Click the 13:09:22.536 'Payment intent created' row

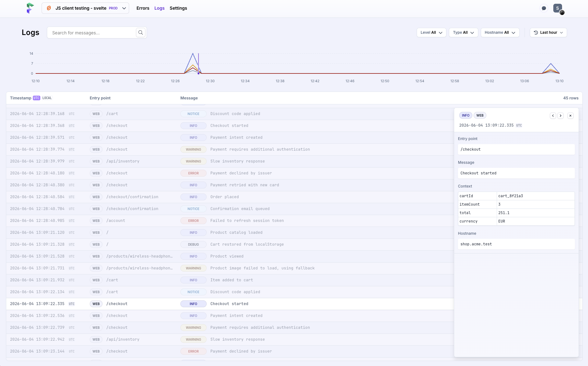coord(230,316)
